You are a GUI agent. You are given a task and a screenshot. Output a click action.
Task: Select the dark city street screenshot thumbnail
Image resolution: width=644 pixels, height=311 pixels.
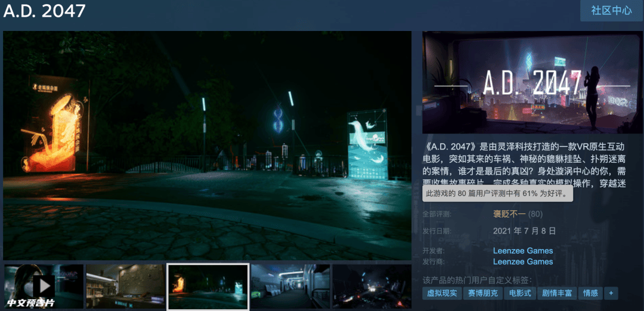coord(371,287)
